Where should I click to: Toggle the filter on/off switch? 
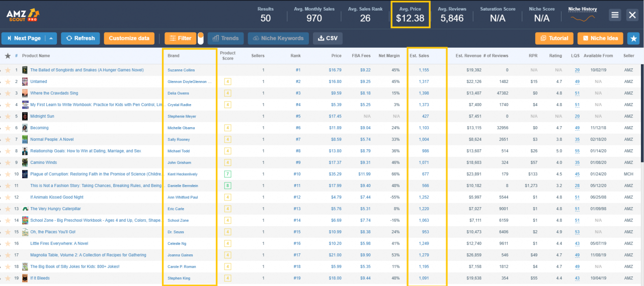tap(201, 38)
